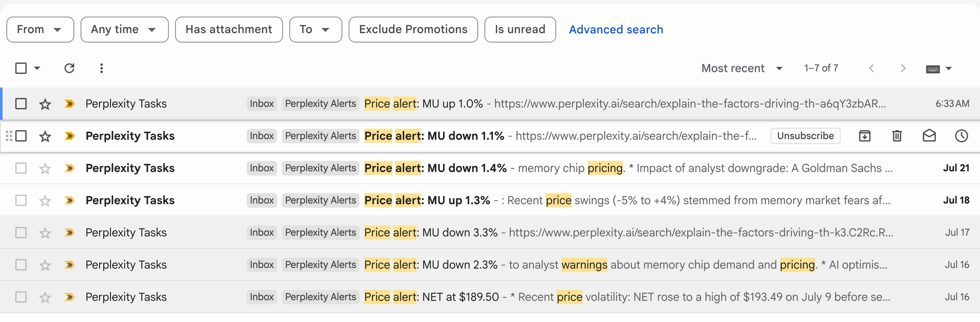Mark MU down 1.1% email as read
This screenshot has width=980, height=322.
click(929, 136)
